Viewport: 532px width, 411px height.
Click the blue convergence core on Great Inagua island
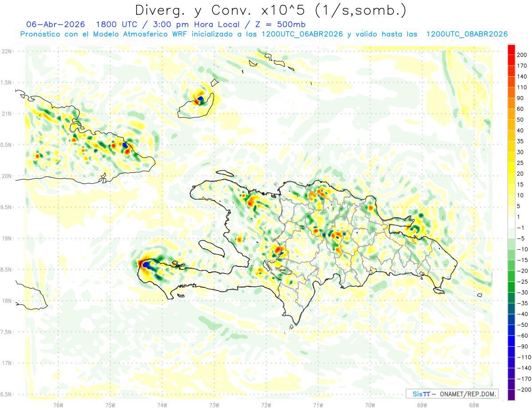click(x=201, y=98)
